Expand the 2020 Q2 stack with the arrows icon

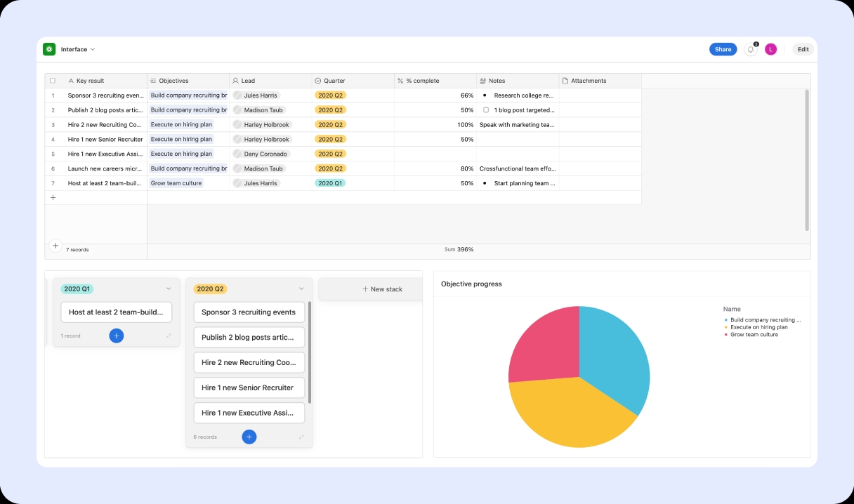click(x=301, y=437)
